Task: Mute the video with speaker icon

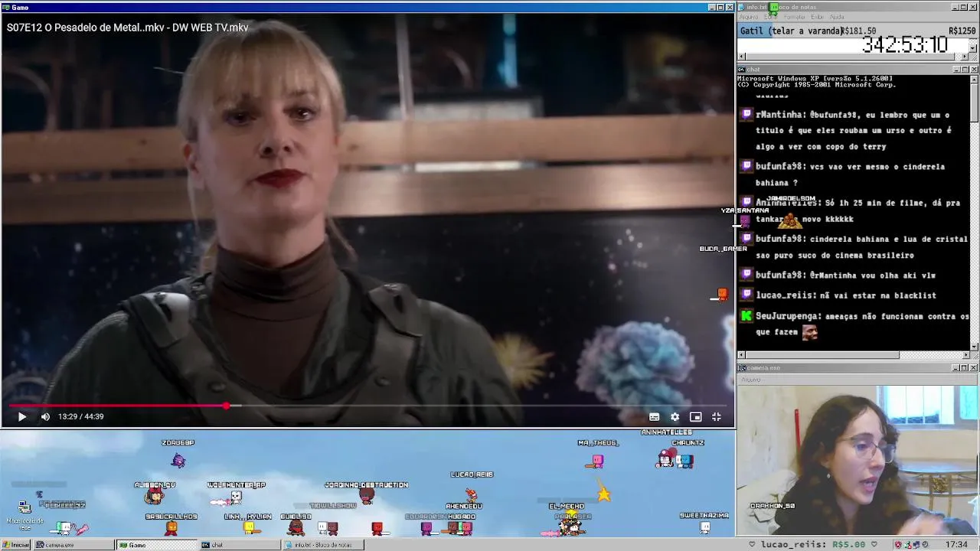Action: (x=45, y=416)
